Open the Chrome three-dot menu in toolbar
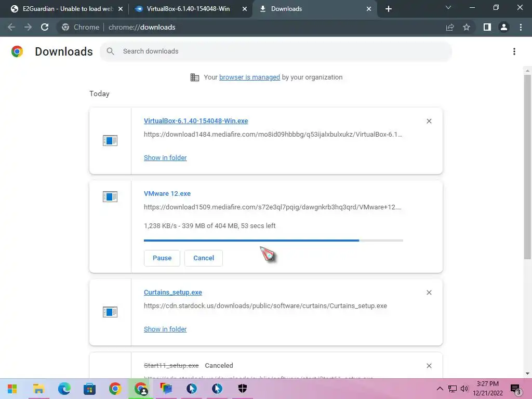The image size is (532, 399). [521, 27]
